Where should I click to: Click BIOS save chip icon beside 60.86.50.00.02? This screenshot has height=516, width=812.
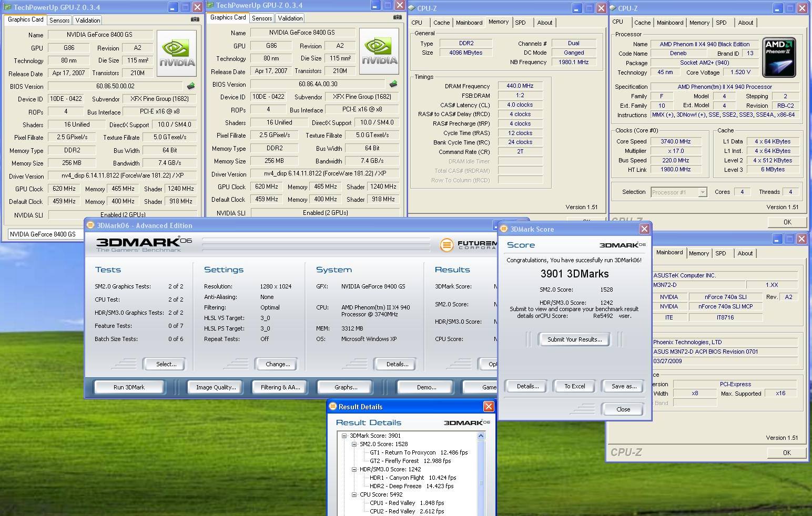[x=191, y=86]
